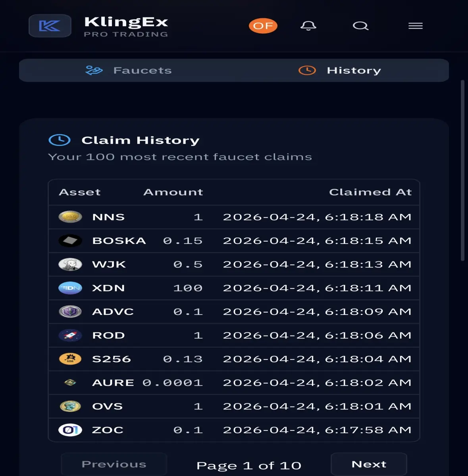Open the search magnifier icon
The image size is (468, 476).
pos(360,26)
